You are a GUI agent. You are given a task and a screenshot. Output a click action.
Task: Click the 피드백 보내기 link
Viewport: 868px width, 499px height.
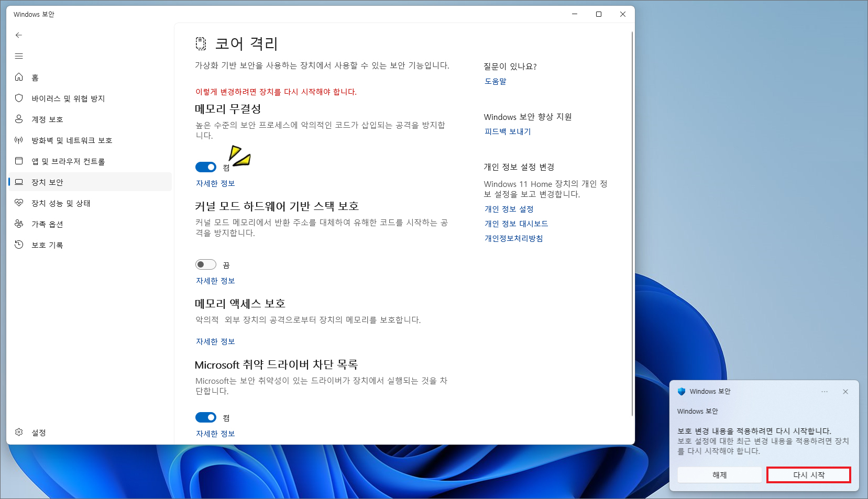(x=508, y=131)
